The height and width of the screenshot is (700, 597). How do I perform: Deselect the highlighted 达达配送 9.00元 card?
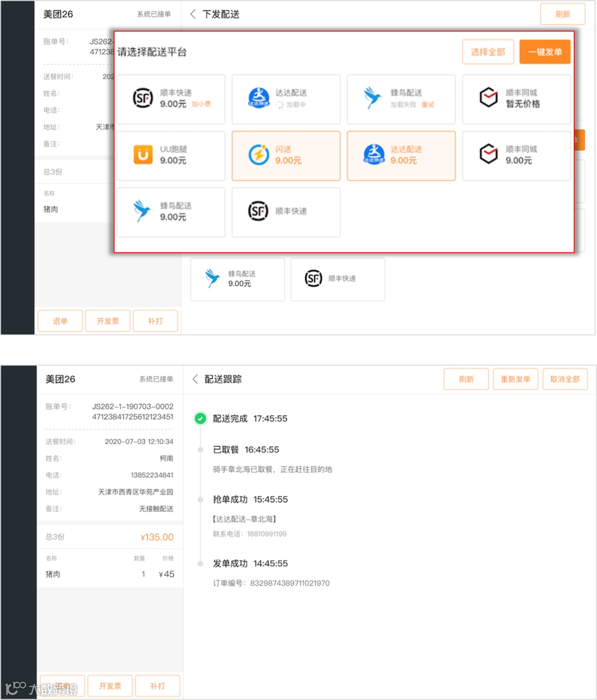401,156
